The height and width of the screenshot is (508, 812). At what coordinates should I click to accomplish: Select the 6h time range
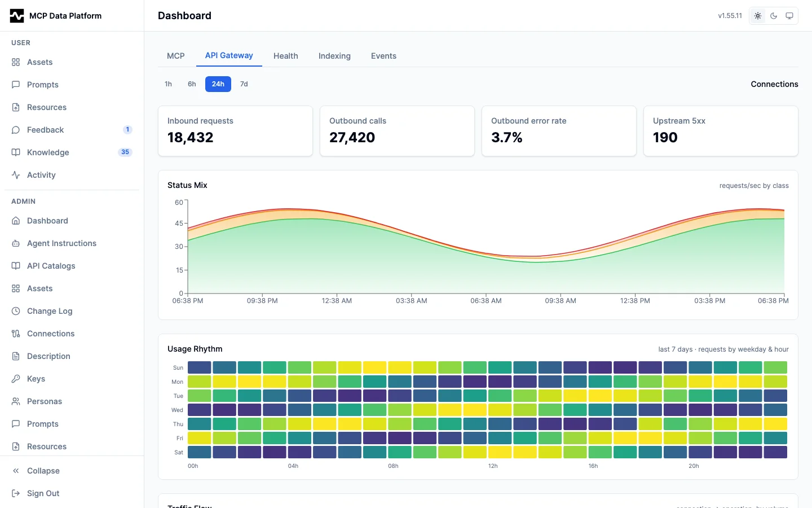192,84
